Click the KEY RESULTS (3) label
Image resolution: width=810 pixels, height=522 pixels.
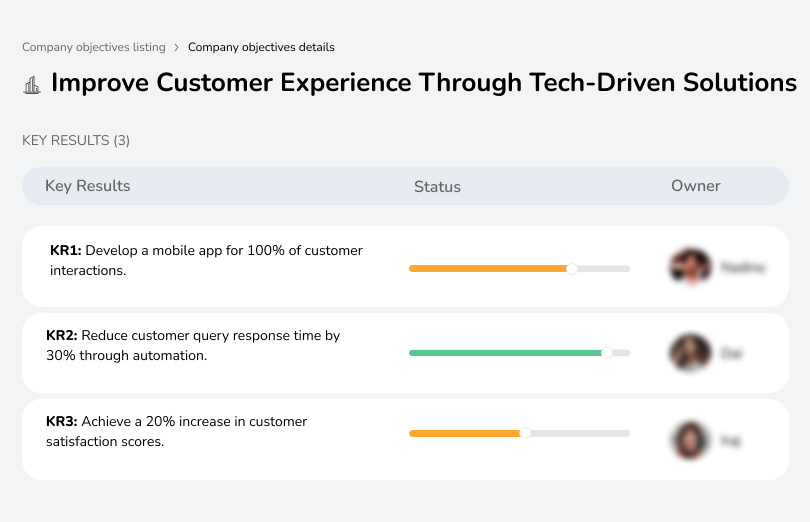click(x=76, y=141)
